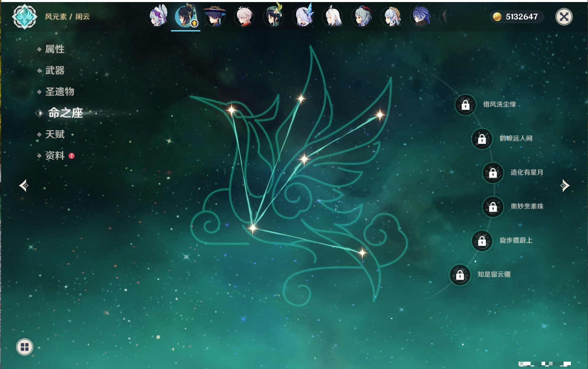Select the character with crystal hair ornament
Viewport: 588px width, 369px height.
pos(303,17)
